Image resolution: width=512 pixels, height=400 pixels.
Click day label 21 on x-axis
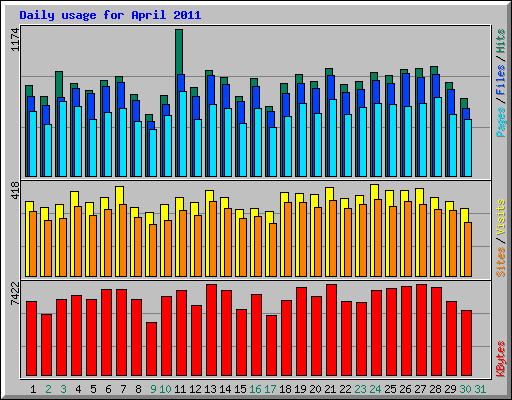point(330,389)
